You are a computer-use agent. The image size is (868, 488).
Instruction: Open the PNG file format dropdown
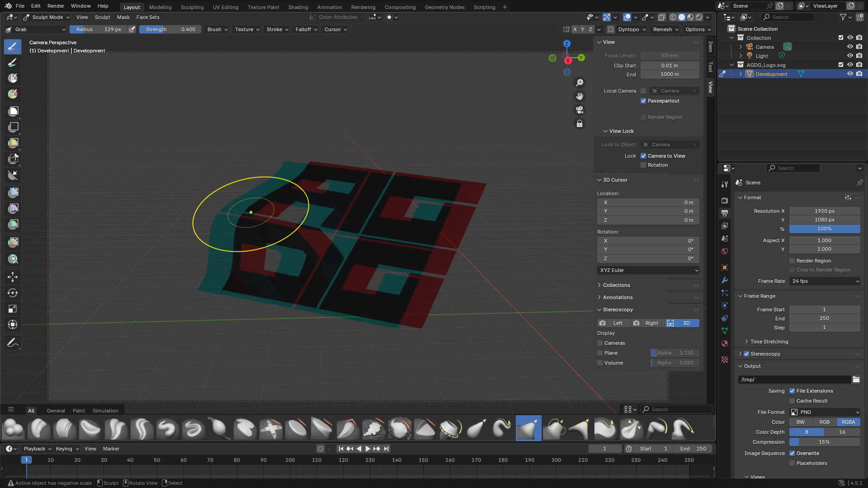[x=825, y=412]
